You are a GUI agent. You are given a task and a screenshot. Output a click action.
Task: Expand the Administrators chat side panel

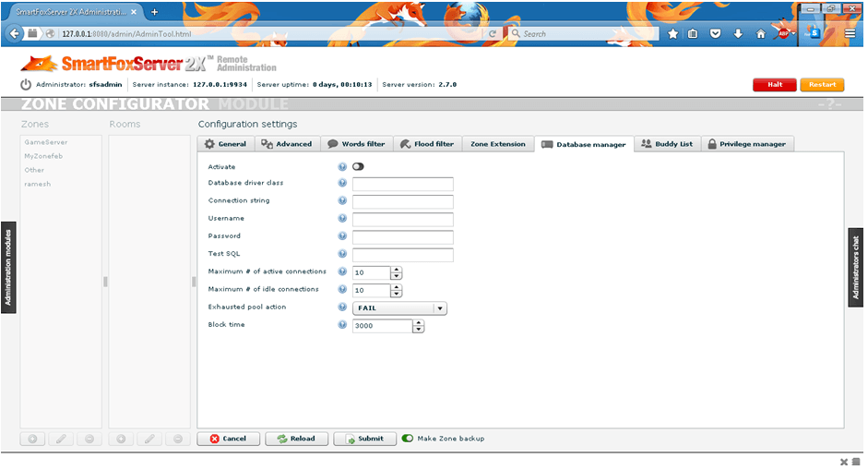(x=855, y=268)
